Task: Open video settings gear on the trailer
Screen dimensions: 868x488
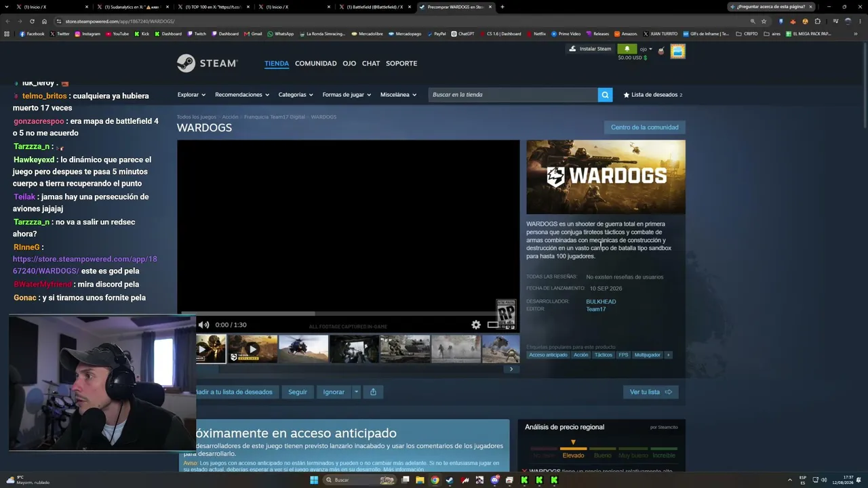Action: pos(476,325)
